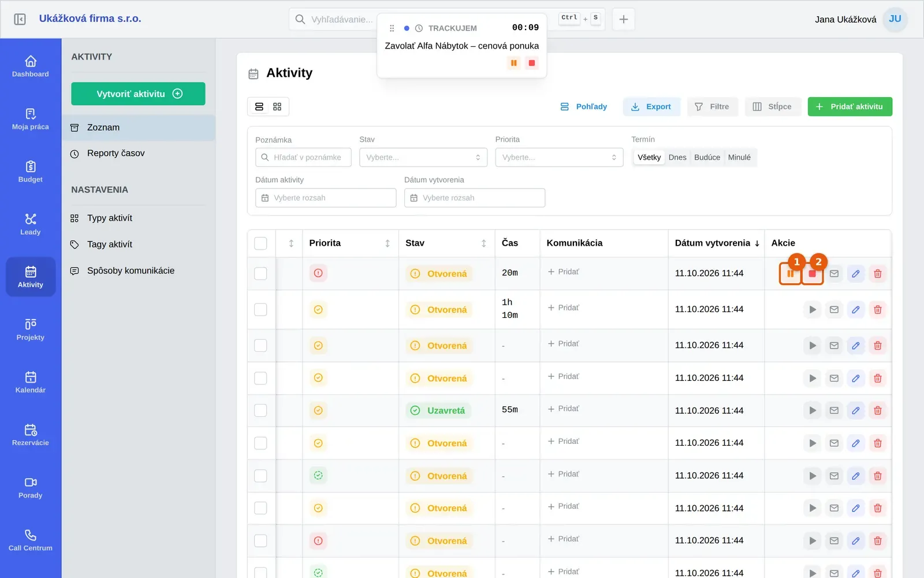Screen dimensions: 924x578
Task: Pause tracking in the first row actions
Action: coord(790,274)
